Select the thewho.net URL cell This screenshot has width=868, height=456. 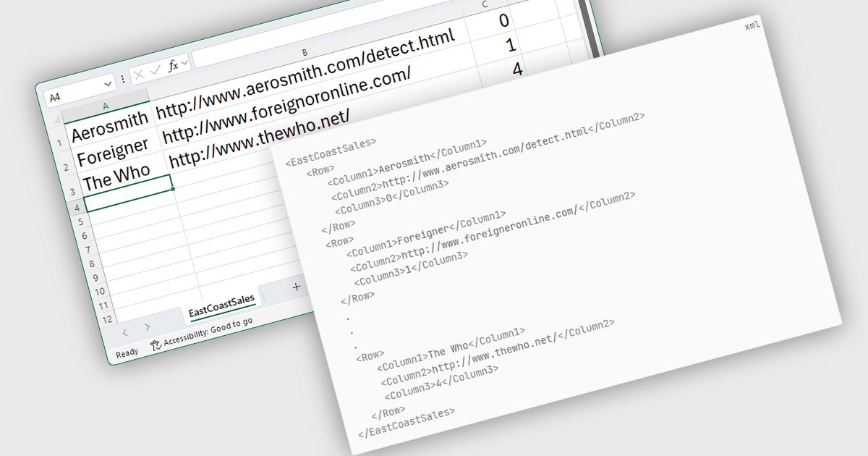point(260,138)
